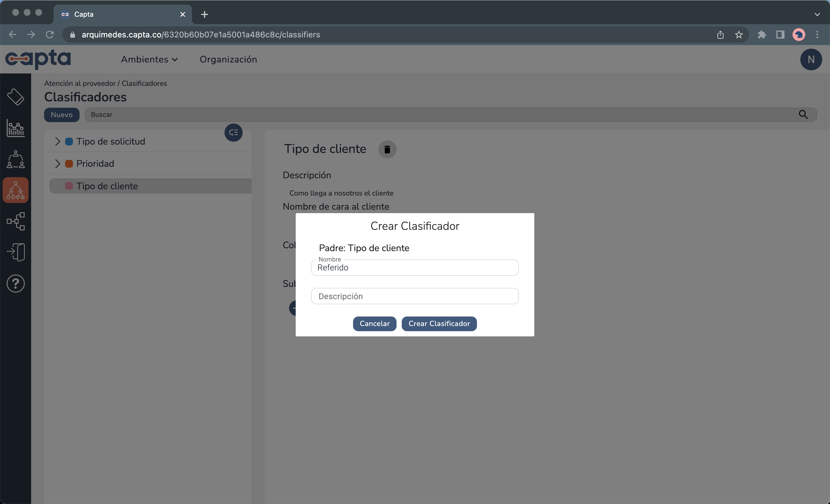Click the orange Prioridad color swatch
This screenshot has width=830, height=504.
coord(69,164)
